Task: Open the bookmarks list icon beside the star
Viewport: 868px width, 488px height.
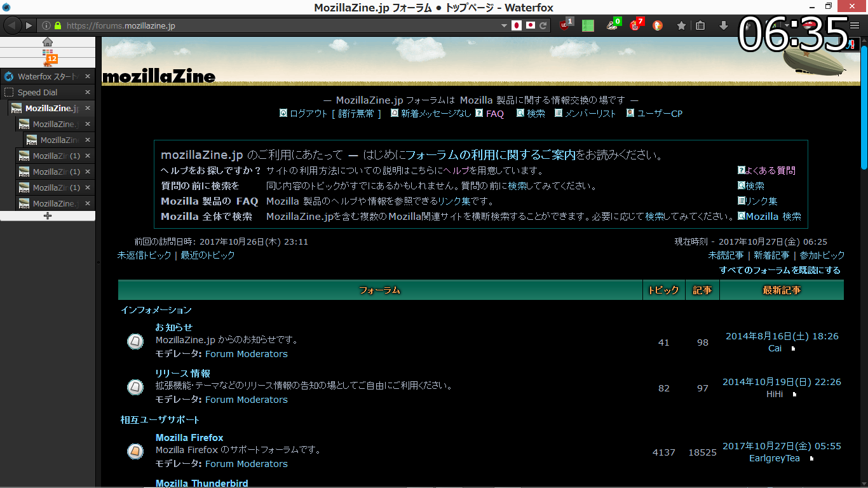Action: [700, 25]
